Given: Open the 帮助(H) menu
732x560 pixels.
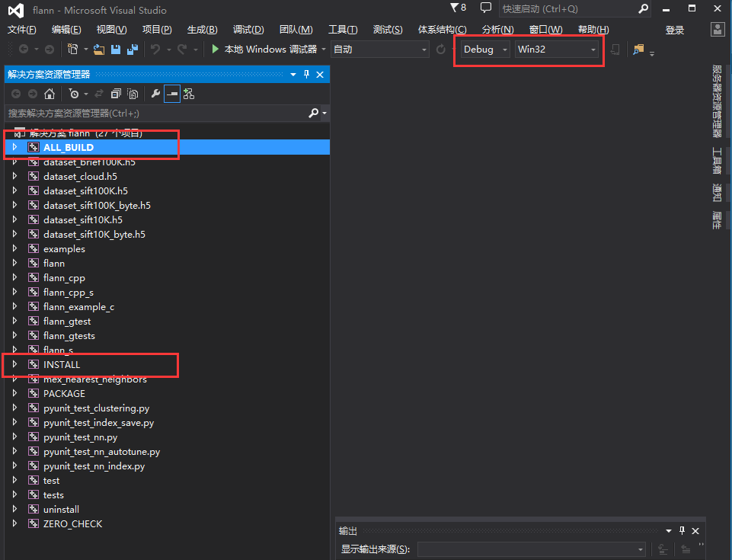Looking at the screenshot, I should coord(593,30).
